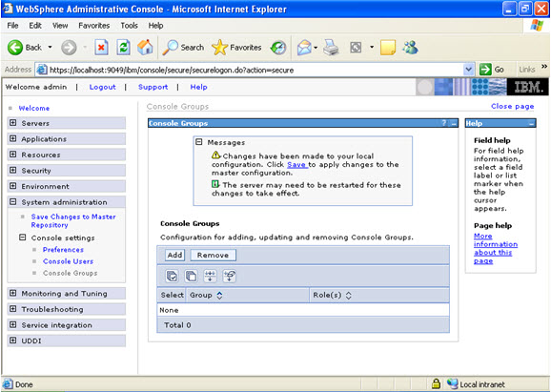This screenshot has width=551, height=392.
Task: Expand the Environment navigation section
Action: (x=13, y=186)
